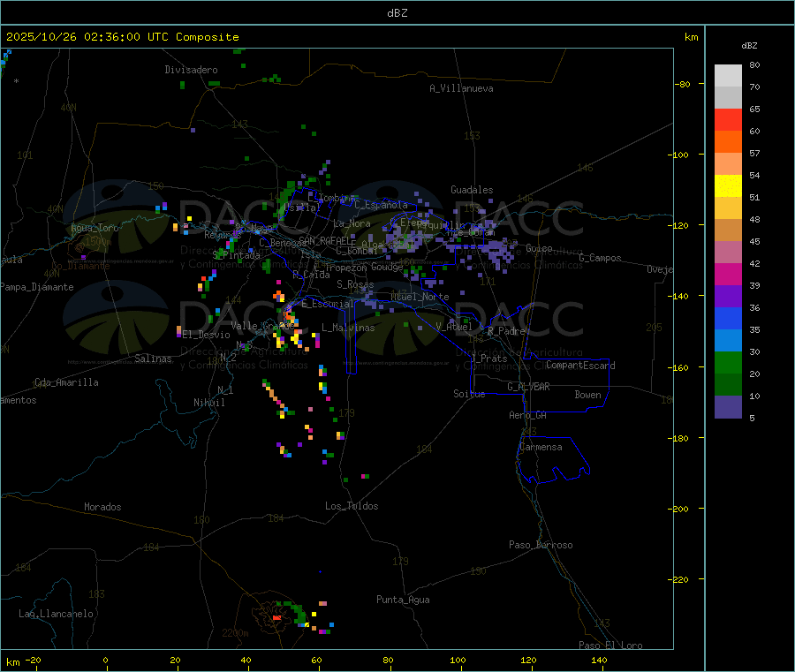Click the Guico location label
Image resolution: width=795 pixels, height=672 pixels.
tap(539, 248)
